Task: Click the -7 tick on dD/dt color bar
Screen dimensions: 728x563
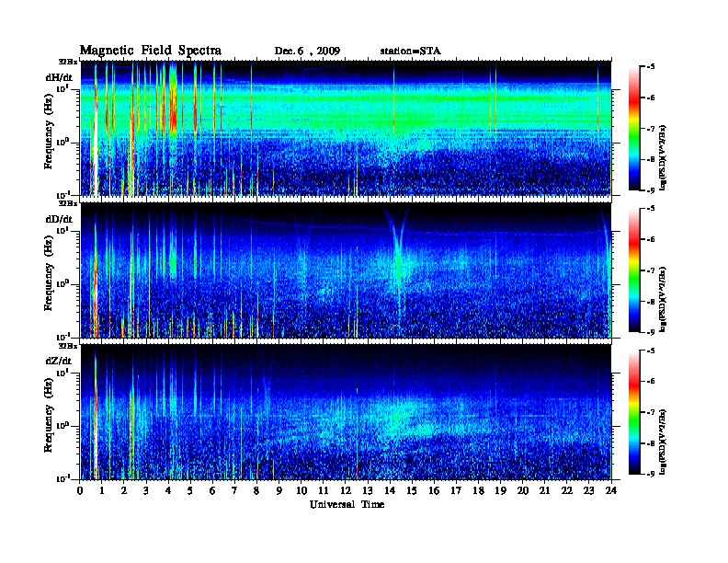Action: (652, 270)
